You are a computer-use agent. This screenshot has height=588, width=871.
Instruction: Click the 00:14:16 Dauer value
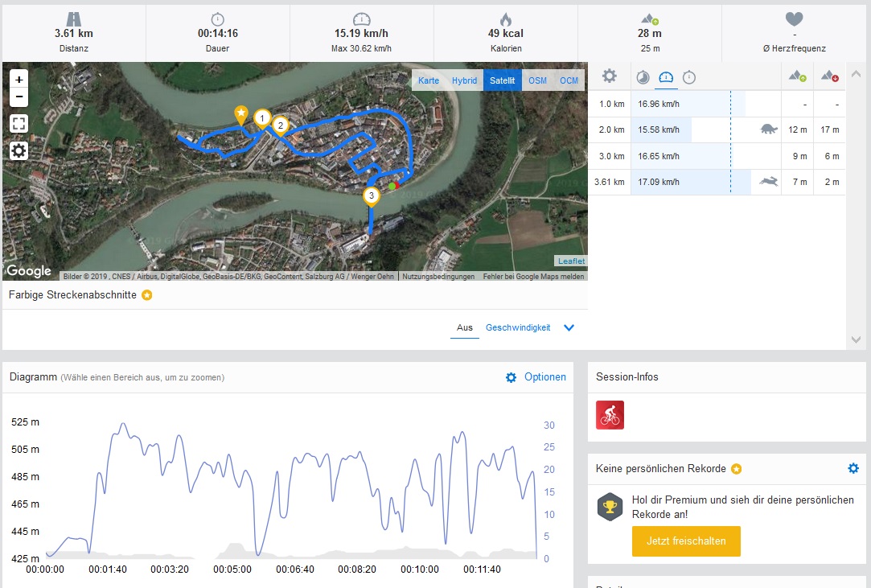[x=218, y=33]
